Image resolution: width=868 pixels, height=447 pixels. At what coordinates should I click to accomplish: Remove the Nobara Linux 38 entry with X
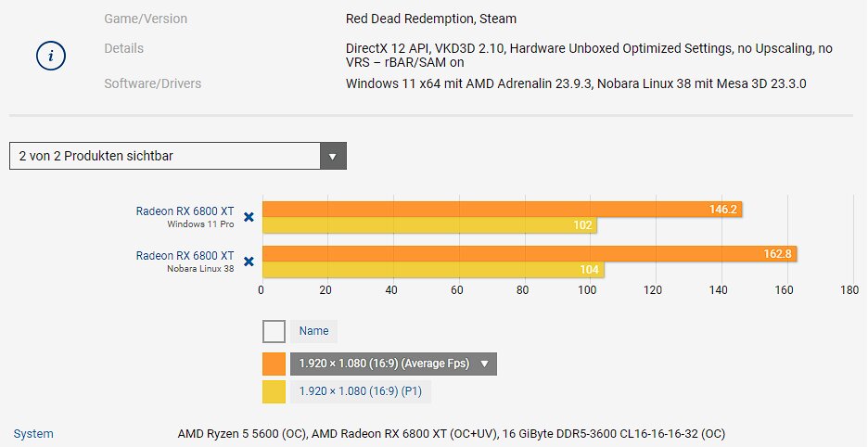click(249, 262)
